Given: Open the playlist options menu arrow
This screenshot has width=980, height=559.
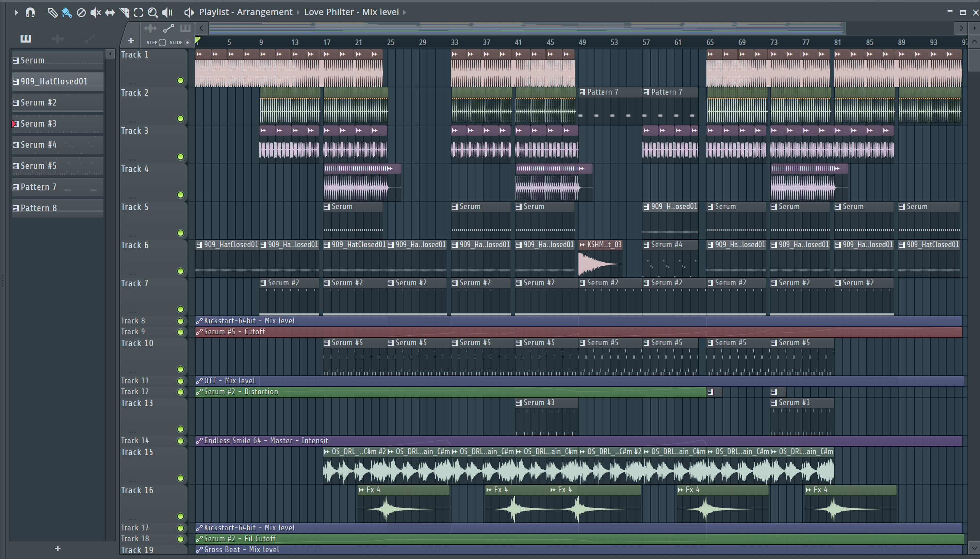Looking at the screenshot, I should pos(16,13).
